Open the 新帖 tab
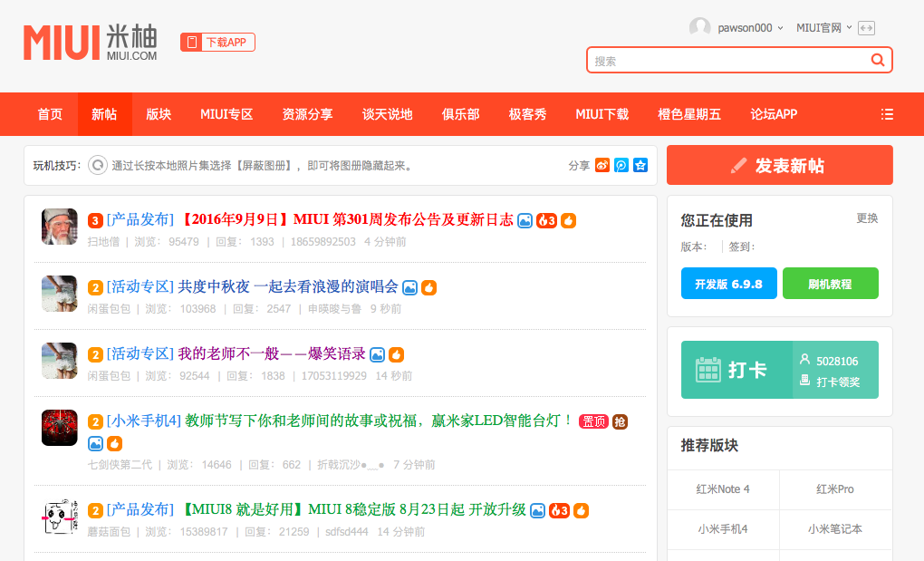 [x=104, y=114]
